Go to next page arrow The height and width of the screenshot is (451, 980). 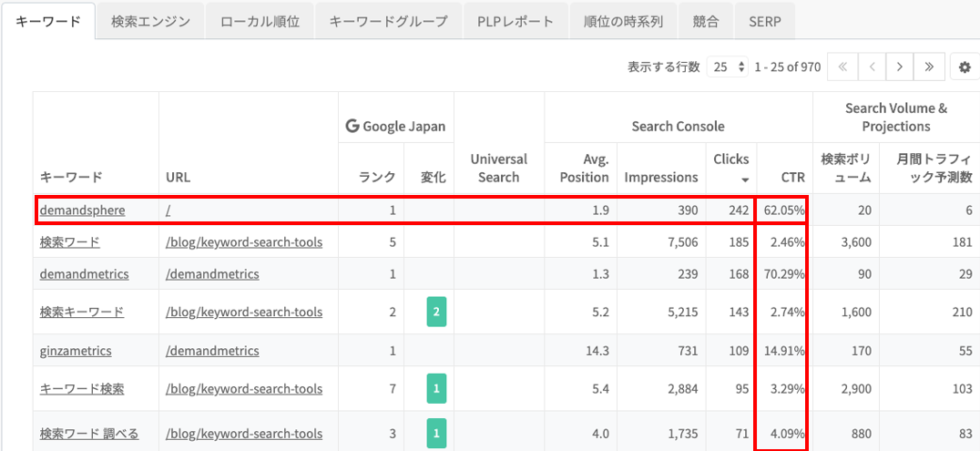[x=899, y=67]
